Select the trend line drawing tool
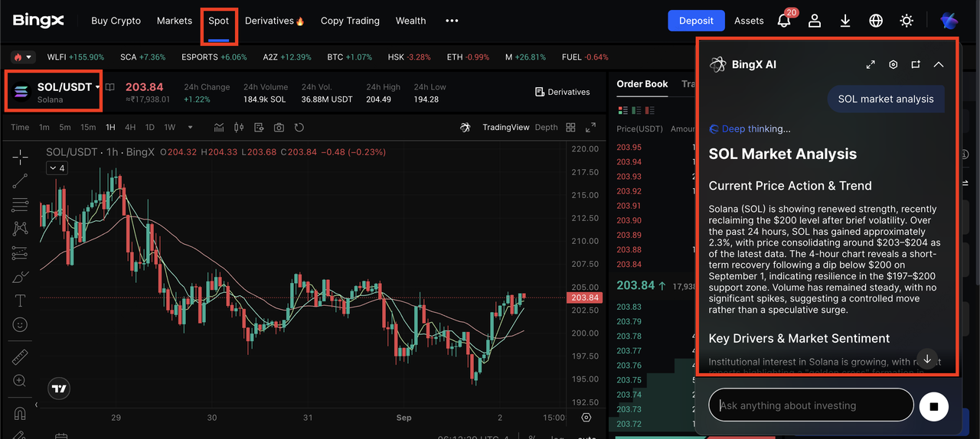Image resolution: width=980 pixels, height=439 pixels. click(x=20, y=181)
